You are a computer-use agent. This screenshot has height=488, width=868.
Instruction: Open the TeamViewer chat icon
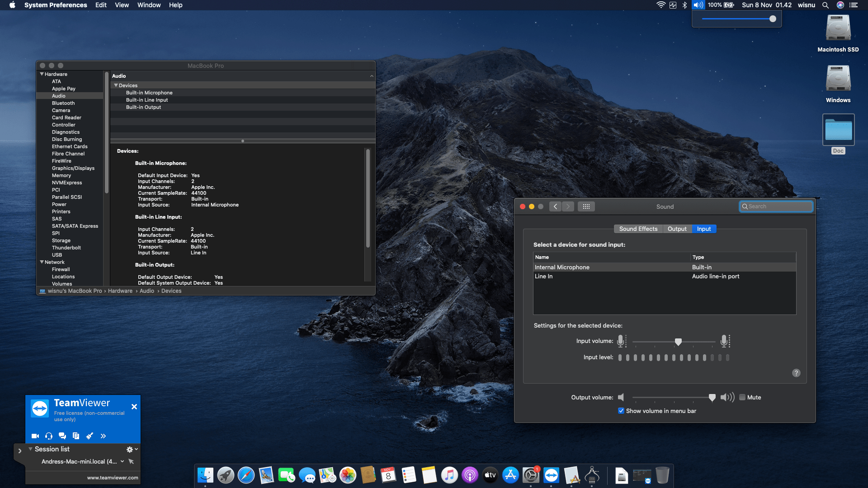62,436
